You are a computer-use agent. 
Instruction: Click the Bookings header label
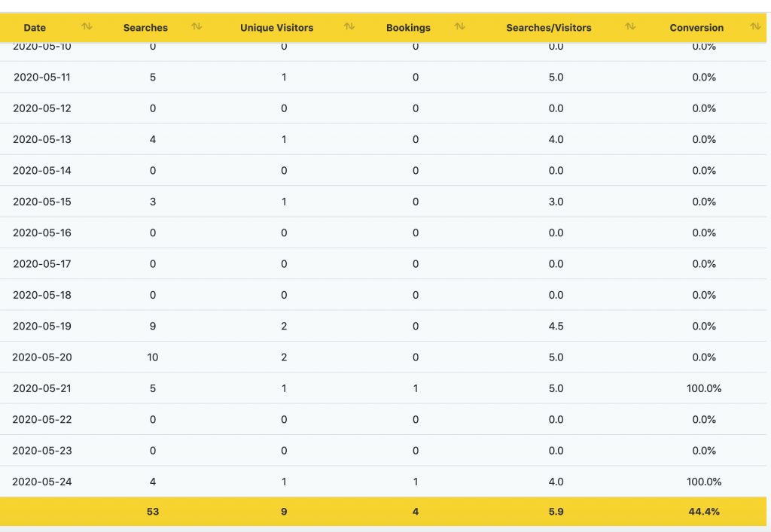(408, 27)
